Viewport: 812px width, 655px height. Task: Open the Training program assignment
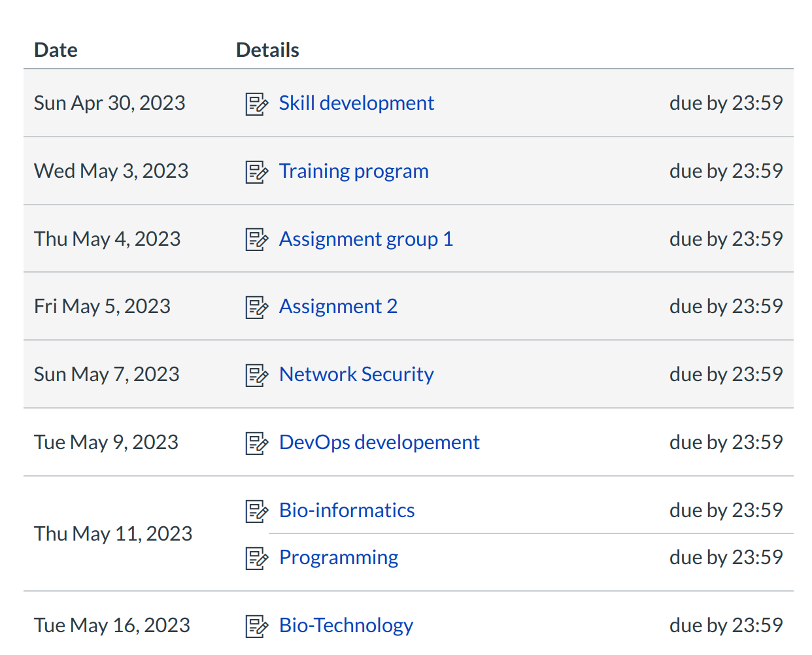point(354,171)
